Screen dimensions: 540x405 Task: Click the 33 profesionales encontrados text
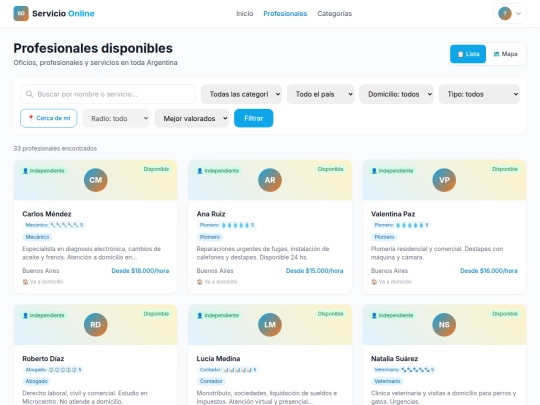click(55, 148)
